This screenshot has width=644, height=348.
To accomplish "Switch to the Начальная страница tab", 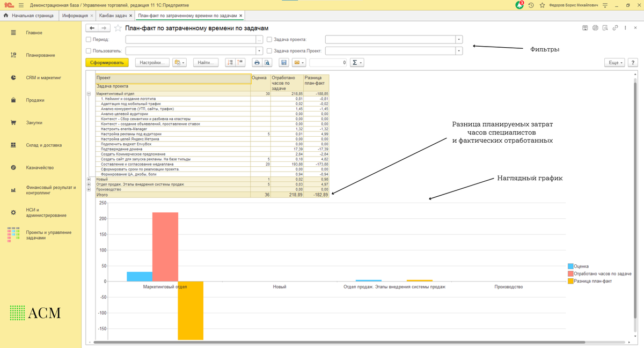I will (x=29, y=16).
